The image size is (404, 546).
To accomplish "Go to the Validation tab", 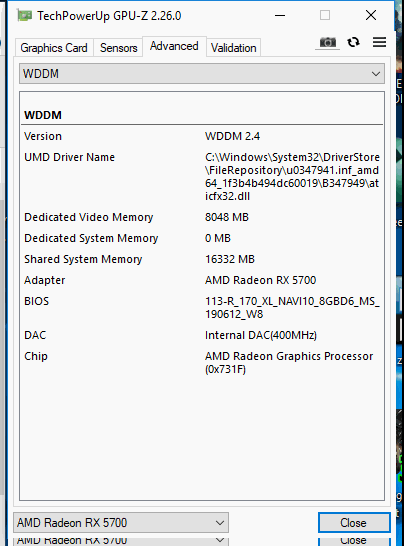I will [x=234, y=48].
